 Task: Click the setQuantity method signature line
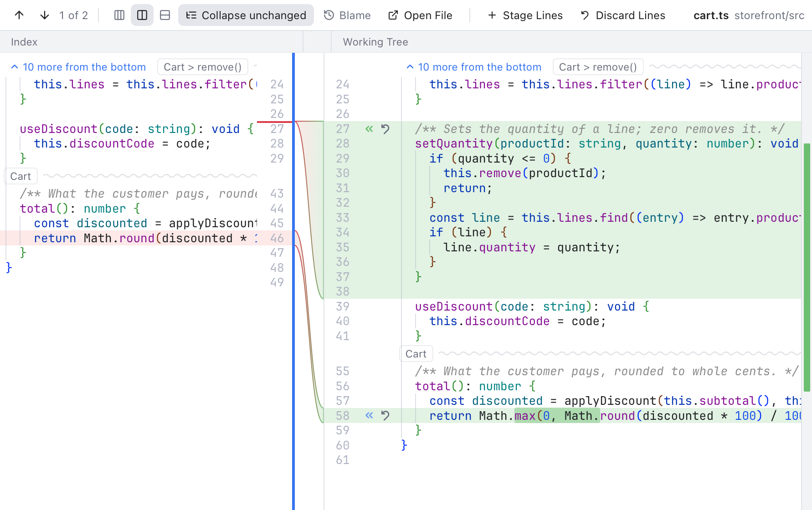[x=607, y=144]
